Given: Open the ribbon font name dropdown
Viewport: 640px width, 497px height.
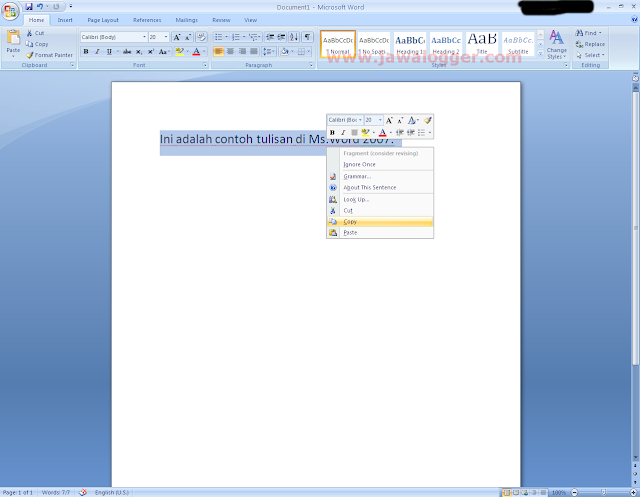Looking at the screenshot, I should click(x=144, y=37).
